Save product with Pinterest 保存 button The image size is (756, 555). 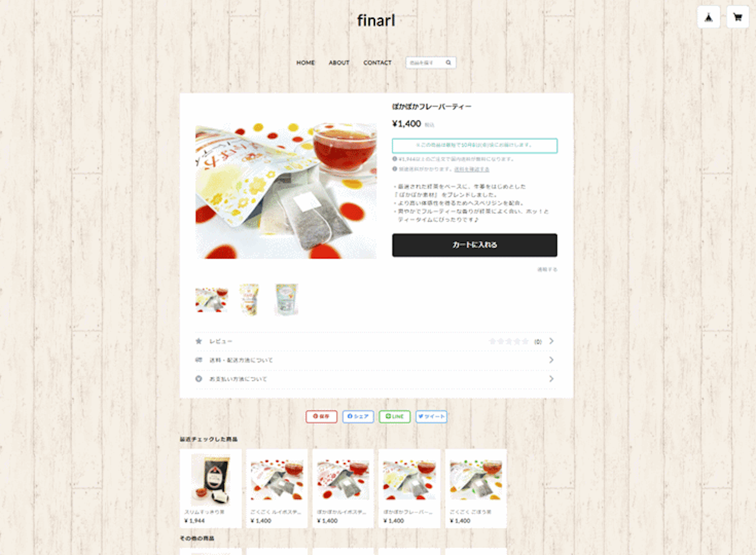click(x=321, y=416)
